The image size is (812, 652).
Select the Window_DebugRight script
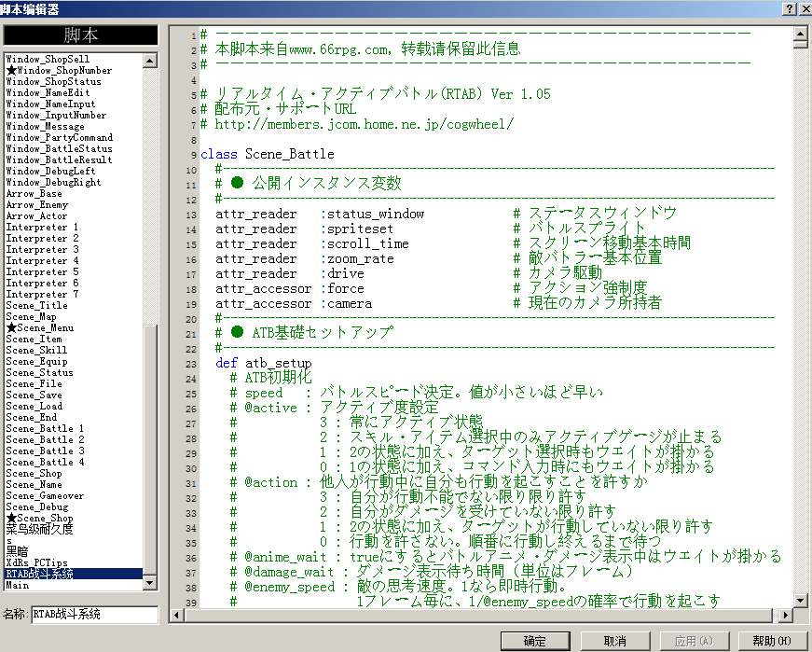[x=74, y=182]
